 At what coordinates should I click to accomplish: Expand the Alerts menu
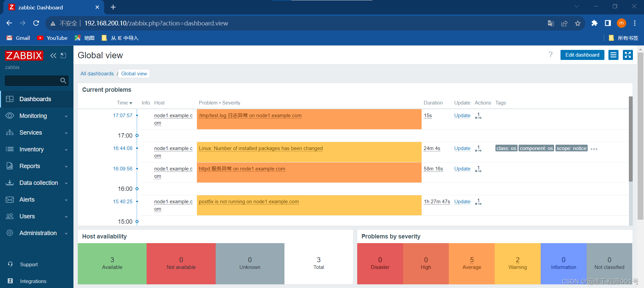point(66,200)
